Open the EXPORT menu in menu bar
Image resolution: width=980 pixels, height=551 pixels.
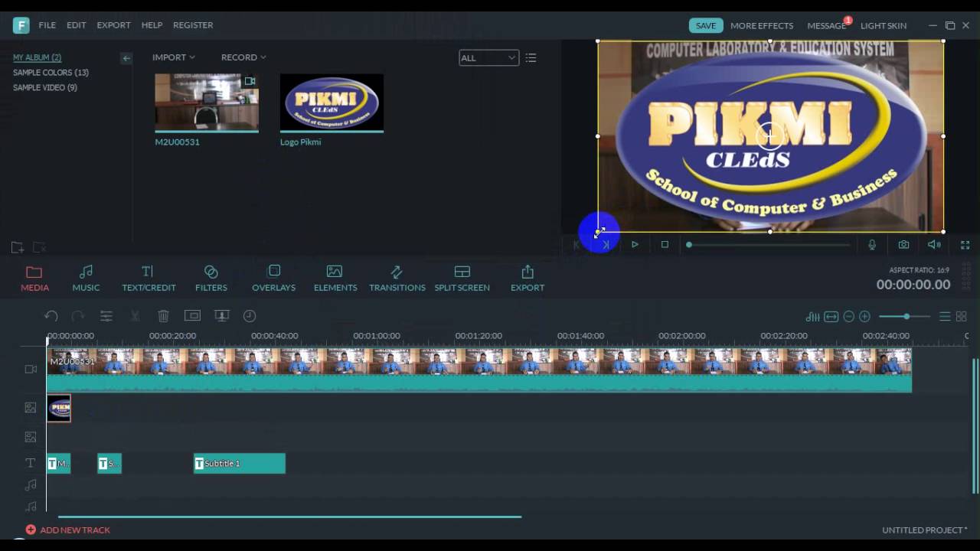coord(113,25)
